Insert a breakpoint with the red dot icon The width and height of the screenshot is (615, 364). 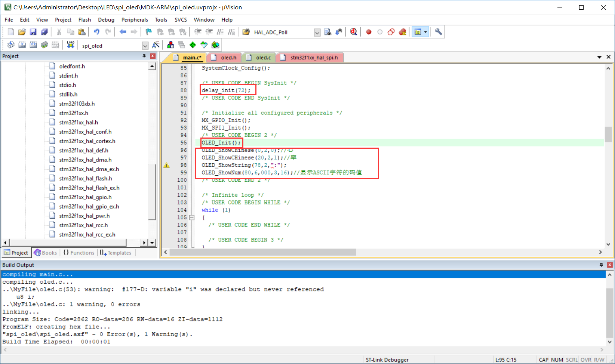click(369, 32)
